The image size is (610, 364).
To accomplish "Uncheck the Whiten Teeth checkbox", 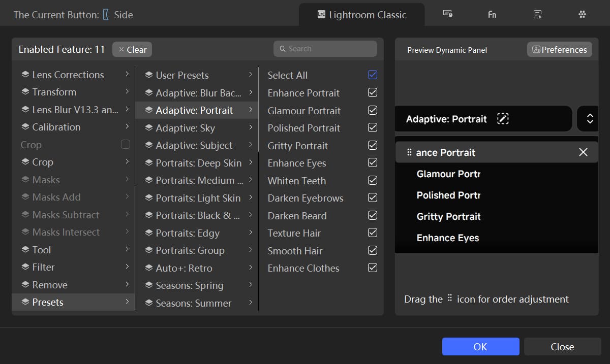I will 373,180.
